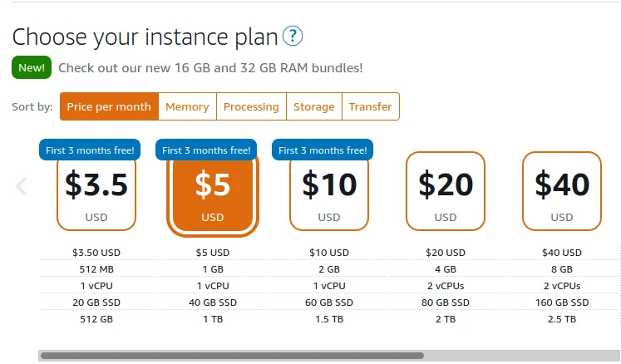Screen dimensions: 621x364
Task: Sort plans by Transfer
Action: 370,106
